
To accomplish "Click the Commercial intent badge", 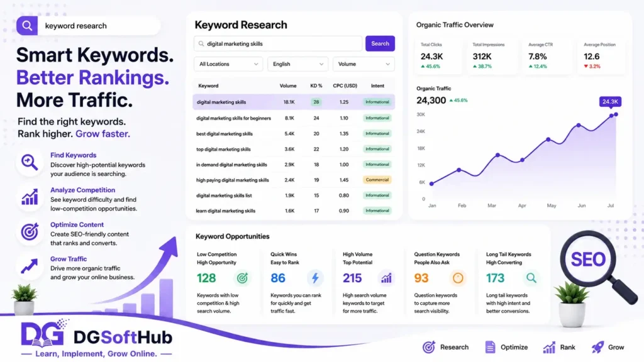I will click(377, 180).
